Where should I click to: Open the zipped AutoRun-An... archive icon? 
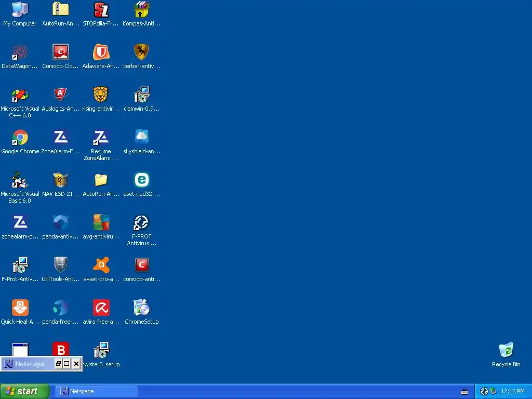click(x=60, y=9)
